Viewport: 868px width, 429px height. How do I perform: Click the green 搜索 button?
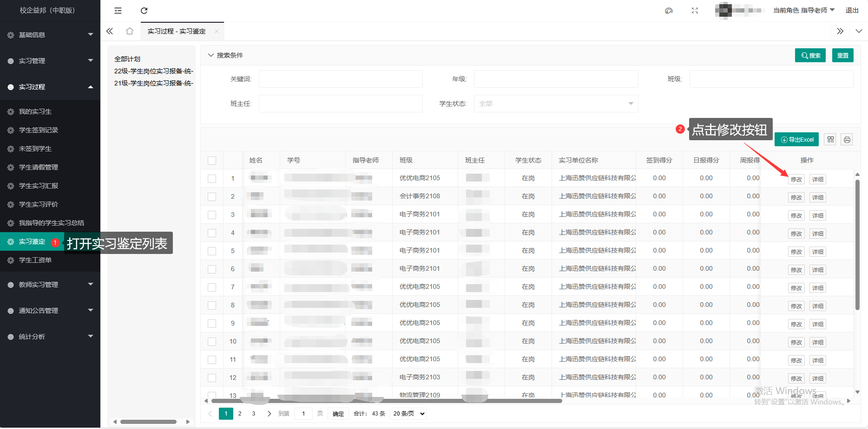(x=810, y=55)
